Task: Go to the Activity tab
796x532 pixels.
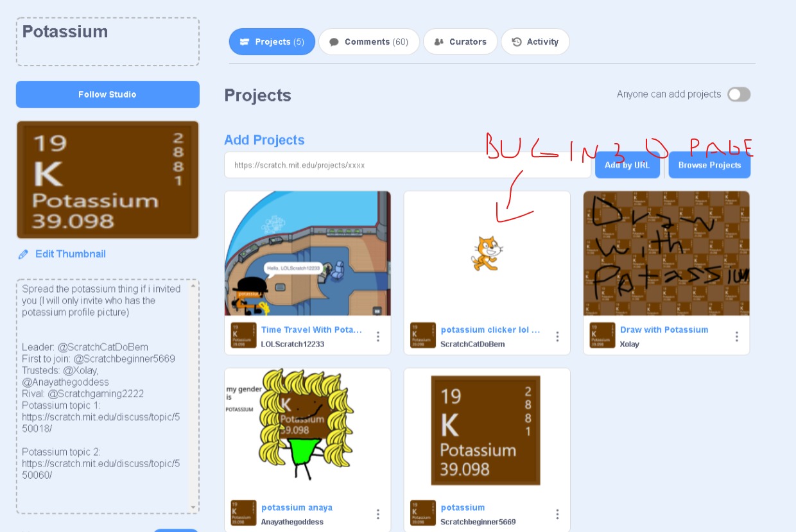Action: (x=535, y=42)
